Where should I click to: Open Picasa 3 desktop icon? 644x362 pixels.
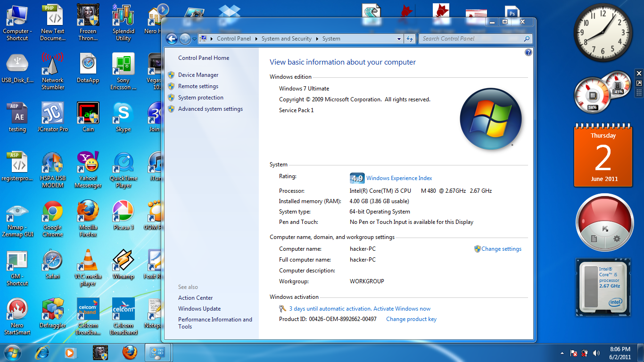[x=124, y=215]
